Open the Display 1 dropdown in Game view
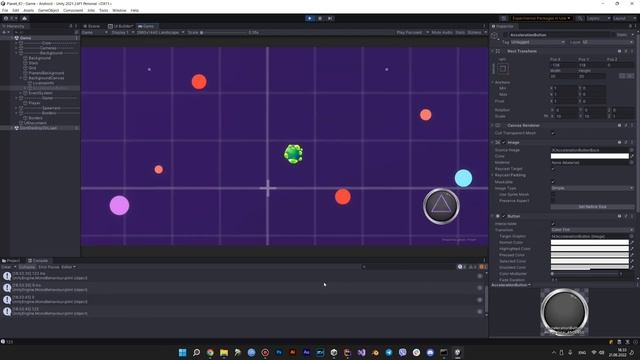This screenshot has height=360, width=640. [x=122, y=32]
